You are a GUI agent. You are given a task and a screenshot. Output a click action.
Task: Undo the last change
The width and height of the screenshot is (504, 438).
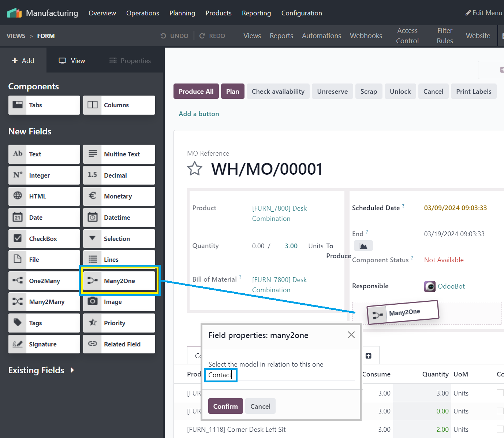click(x=175, y=36)
